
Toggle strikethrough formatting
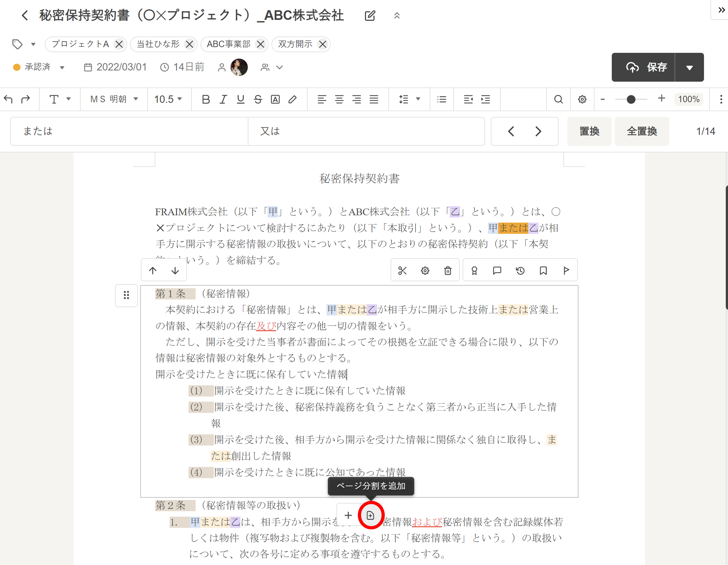point(258,99)
